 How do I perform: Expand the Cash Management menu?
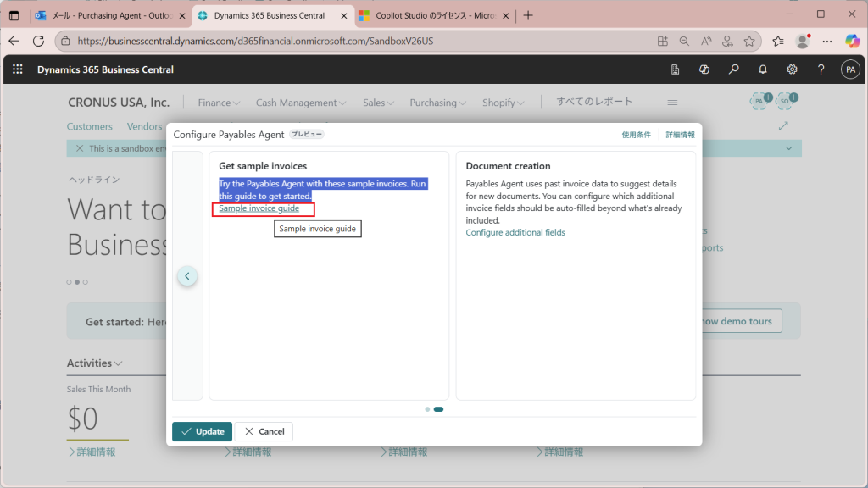[301, 103]
